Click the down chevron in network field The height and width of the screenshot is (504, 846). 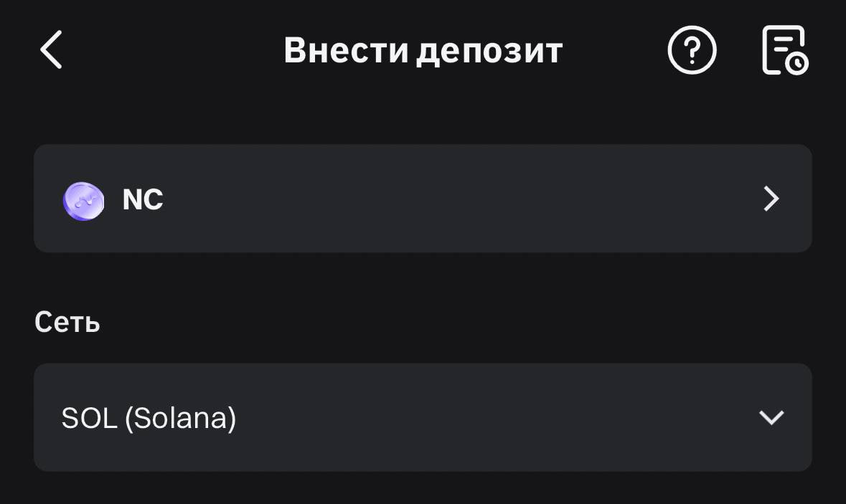771,417
